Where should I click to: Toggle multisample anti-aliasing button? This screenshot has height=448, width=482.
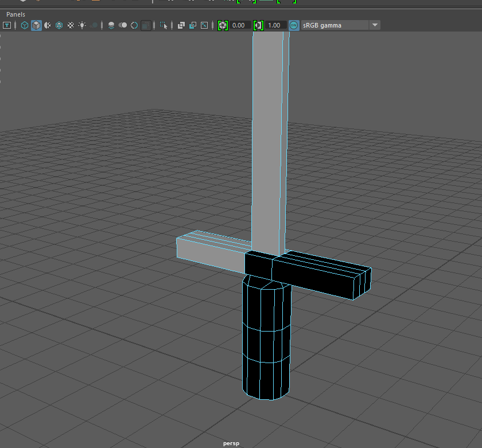134,25
